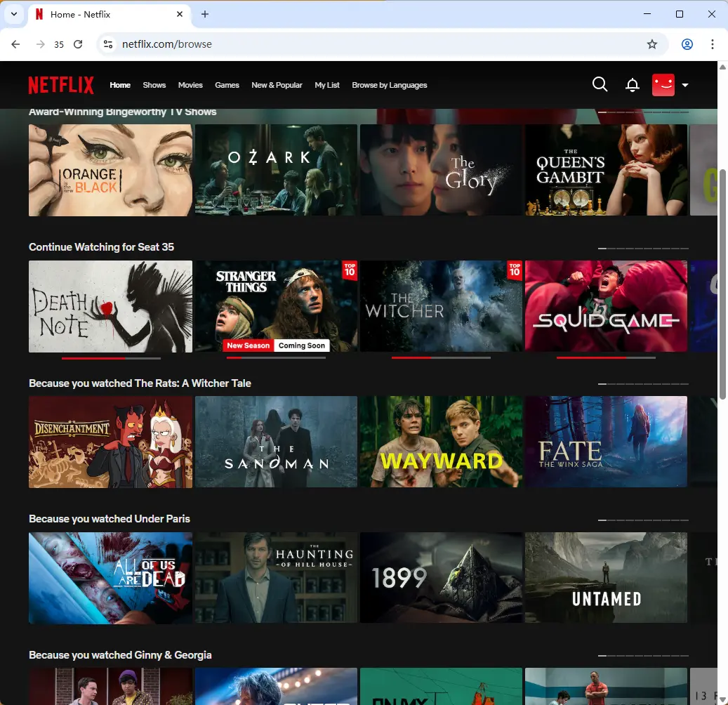Open the notifications bell
Image resolution: width=728 pixels, height=705 pixels.
[x=632, y=84]
